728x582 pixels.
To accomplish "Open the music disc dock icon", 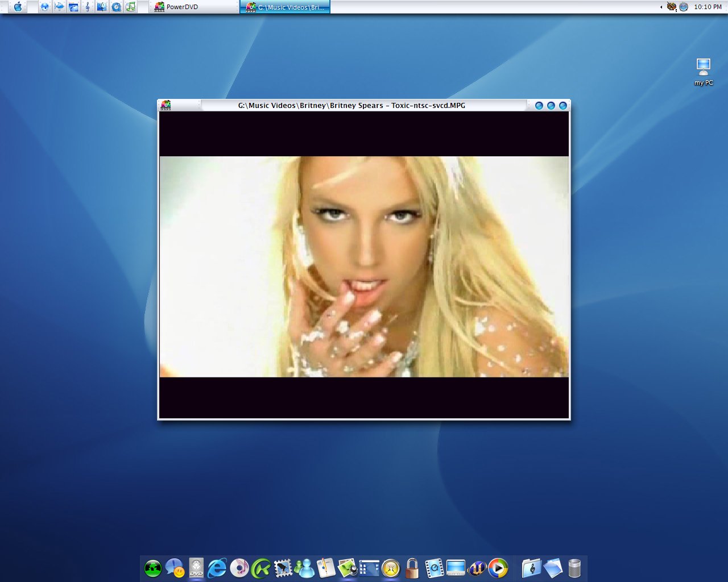I will [x=239, y=568].
